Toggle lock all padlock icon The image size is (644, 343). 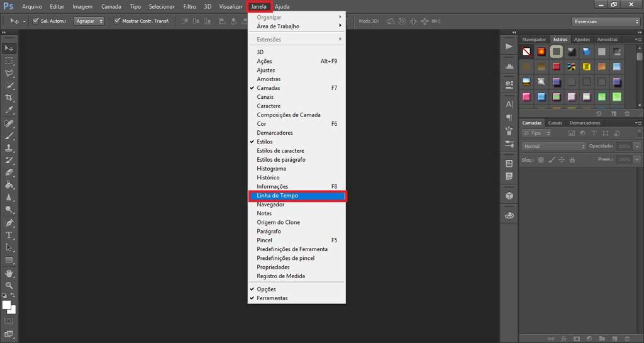tap(572, 160)
